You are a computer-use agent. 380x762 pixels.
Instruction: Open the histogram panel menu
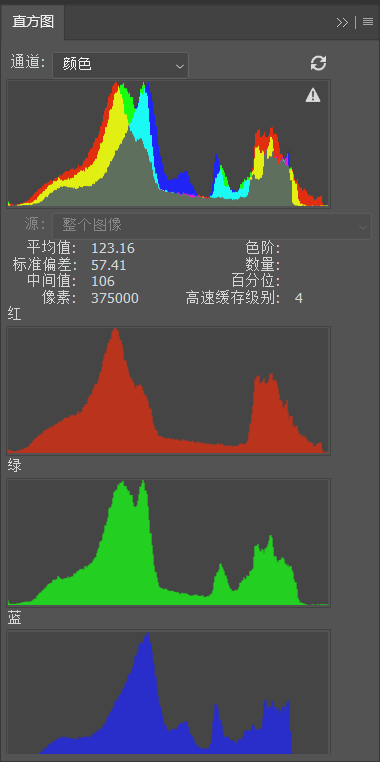click(x=368, y=22)
